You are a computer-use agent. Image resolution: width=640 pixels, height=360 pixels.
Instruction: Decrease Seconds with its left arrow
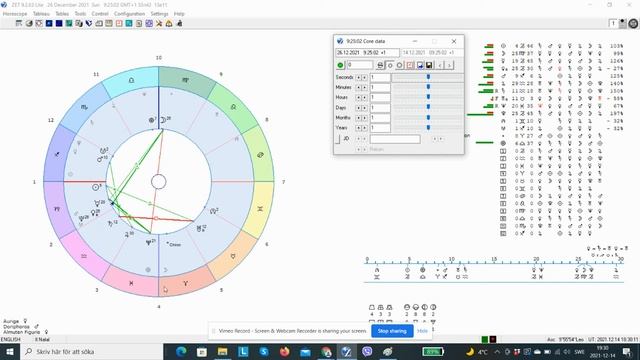(x=358, y=77)
